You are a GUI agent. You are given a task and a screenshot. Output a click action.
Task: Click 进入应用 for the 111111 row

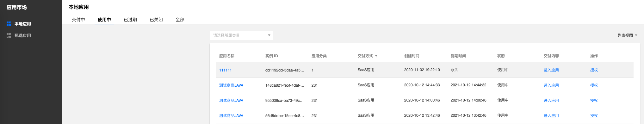pos(551,70)
